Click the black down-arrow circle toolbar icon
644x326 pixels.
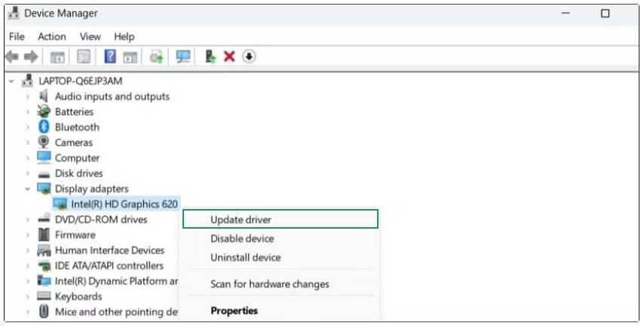point(249,57)
